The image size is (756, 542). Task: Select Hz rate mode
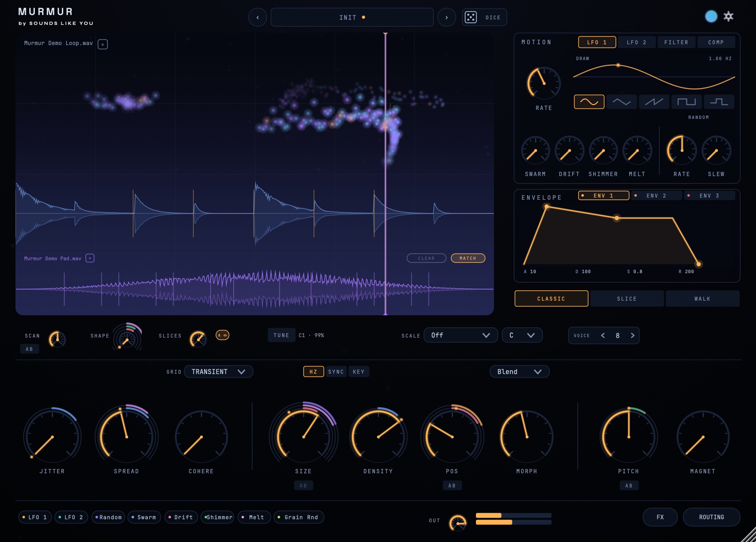tap(314, 371)
